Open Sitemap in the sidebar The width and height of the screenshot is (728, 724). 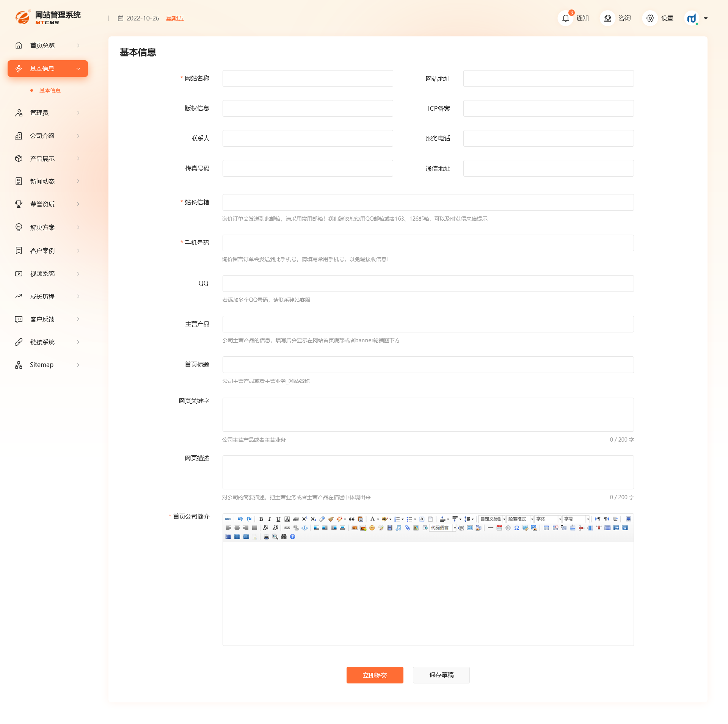pyautogui.click(x=48, y=365)
